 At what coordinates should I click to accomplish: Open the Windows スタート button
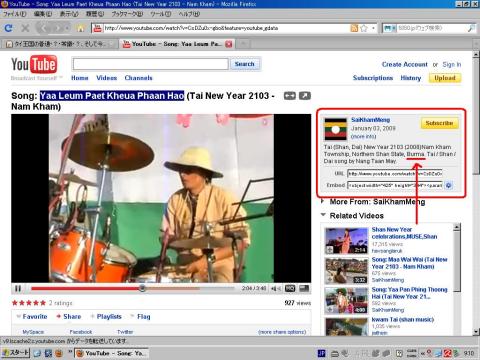[x=15, y=353]
